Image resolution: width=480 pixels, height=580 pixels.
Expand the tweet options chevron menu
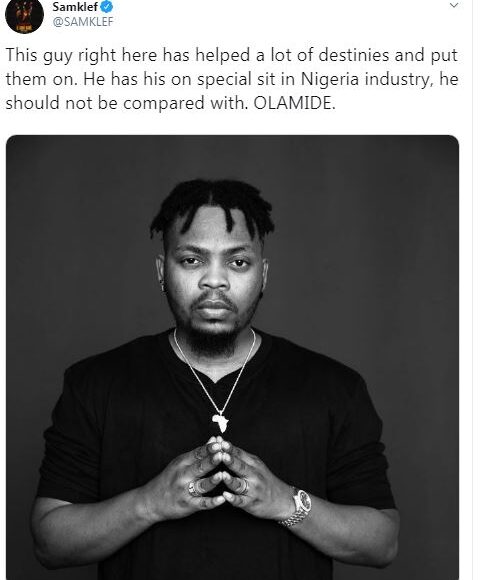click(453, 5)
